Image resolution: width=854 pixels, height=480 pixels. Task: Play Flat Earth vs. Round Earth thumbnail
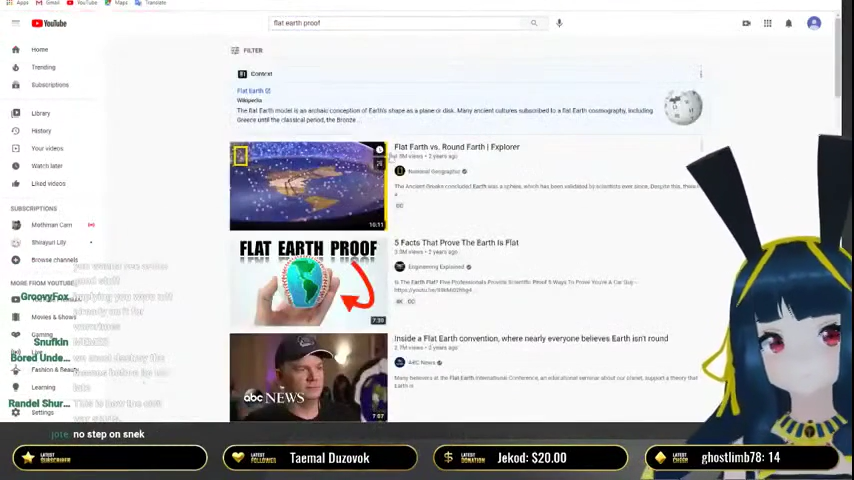pos(308,186)
